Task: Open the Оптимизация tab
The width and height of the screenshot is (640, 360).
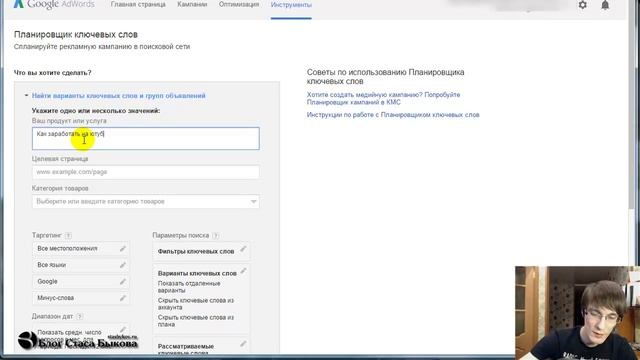Action: (239, 4)
